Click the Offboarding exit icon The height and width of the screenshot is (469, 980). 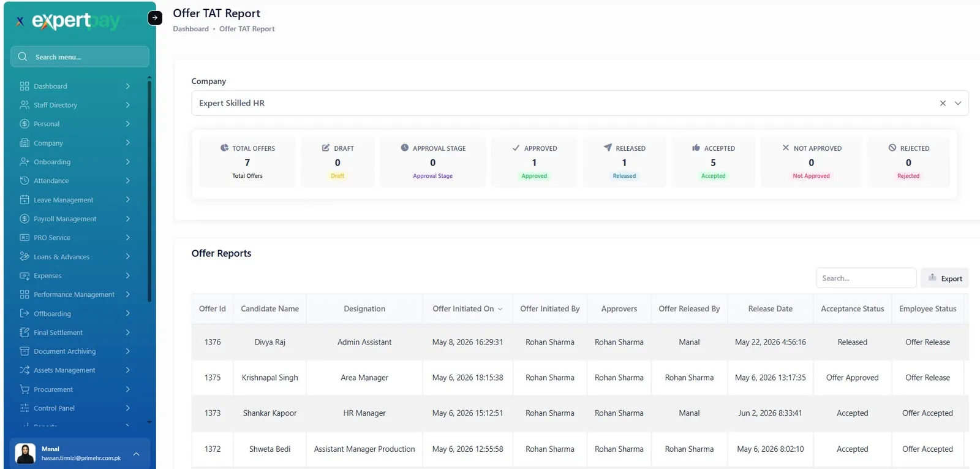(24, 313)
